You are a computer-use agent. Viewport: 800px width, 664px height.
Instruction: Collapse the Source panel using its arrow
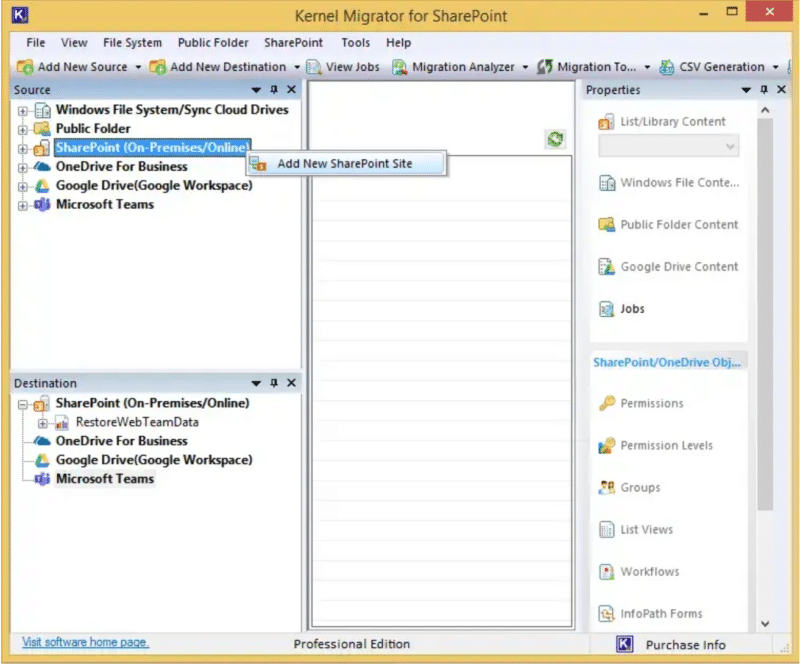[x=256, y=89]
